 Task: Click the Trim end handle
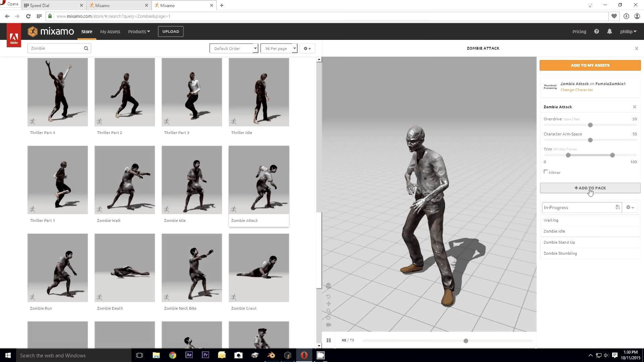click(x=612, y=155)
